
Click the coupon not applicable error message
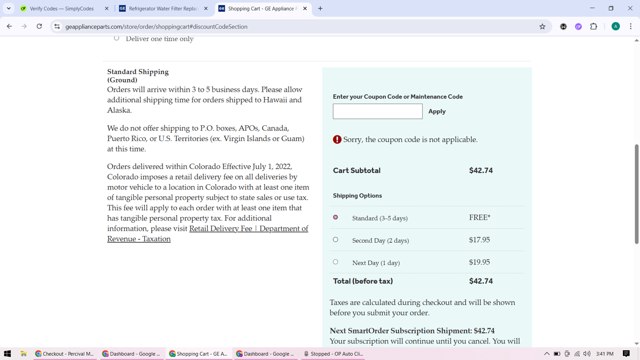(x=410, y=140)
